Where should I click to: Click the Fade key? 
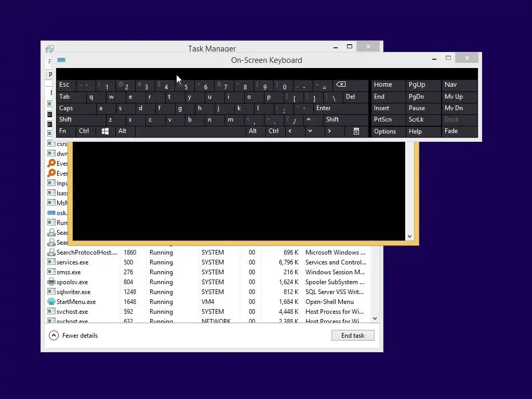[x=460, y=131]
